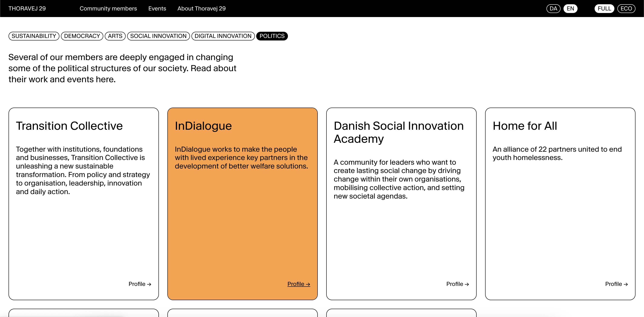Screen dimensions: 644x317
Task: Switch language to English (EN)
Action: 570,9
